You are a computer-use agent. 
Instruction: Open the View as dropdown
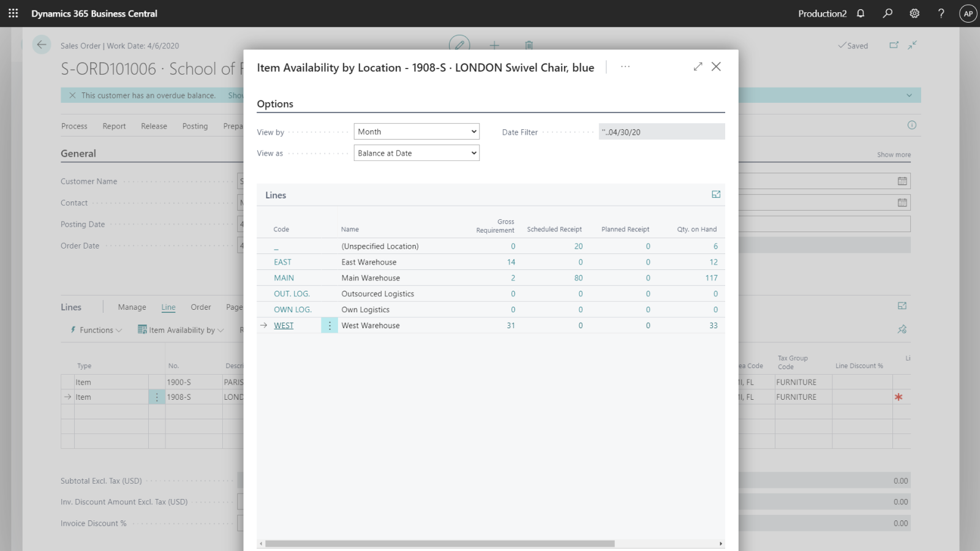pos(417,153)
